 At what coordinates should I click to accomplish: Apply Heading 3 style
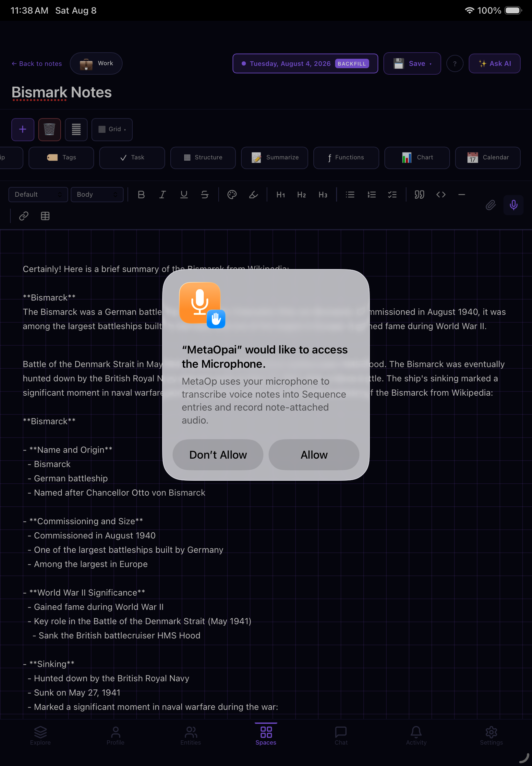point(323,195)
